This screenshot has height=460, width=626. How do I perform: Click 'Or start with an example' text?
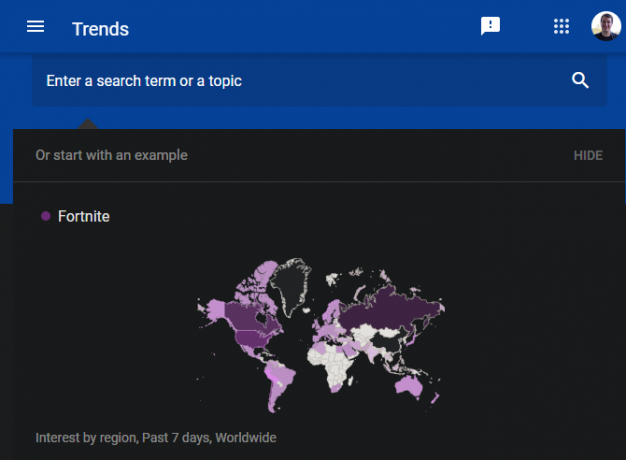tap(111, 155)
